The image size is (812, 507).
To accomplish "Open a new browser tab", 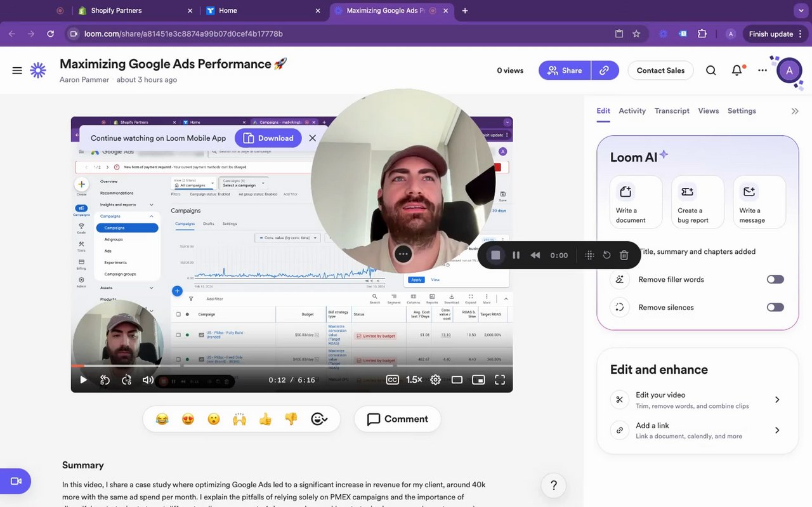I will 465,11.
